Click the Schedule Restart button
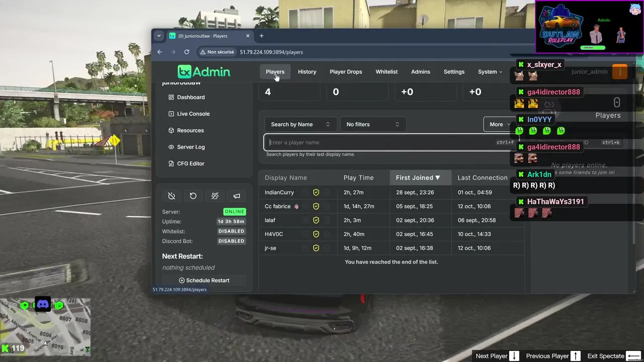Image resolution: width=644 pixels, height=362 pixels. (204, 280)
